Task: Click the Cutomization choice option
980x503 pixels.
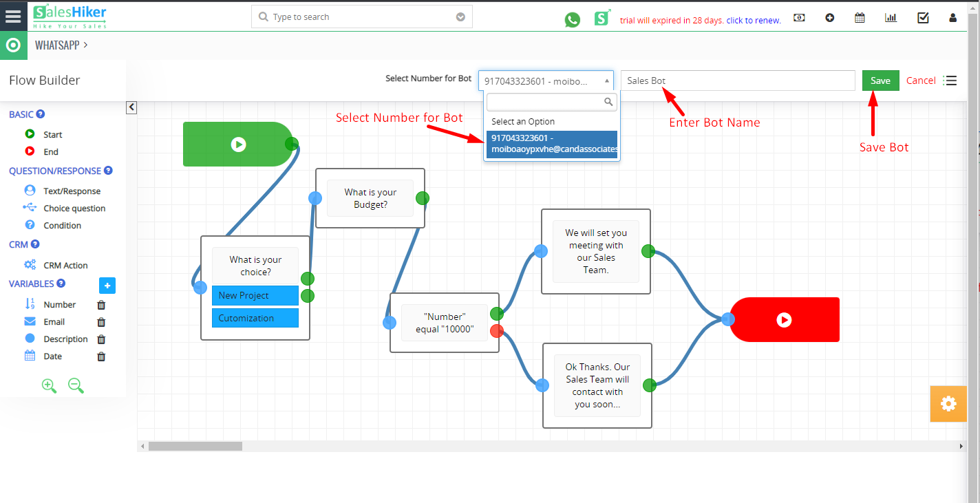Action: pos(255,318)
